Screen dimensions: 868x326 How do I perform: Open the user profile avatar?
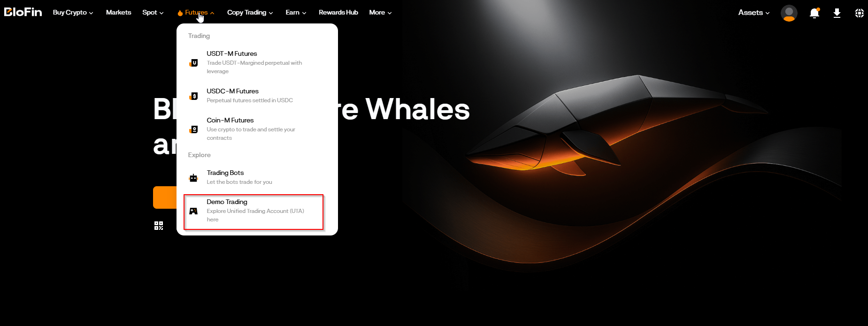pos(789,13)
